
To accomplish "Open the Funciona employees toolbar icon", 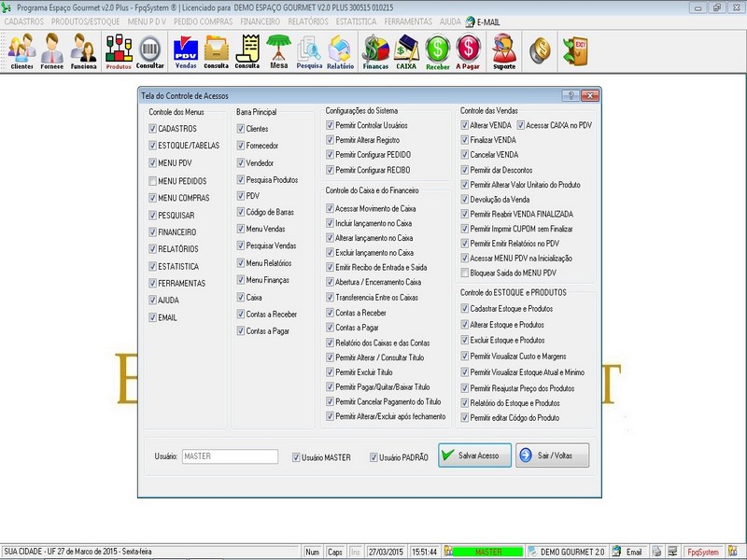I will [83, 51].
